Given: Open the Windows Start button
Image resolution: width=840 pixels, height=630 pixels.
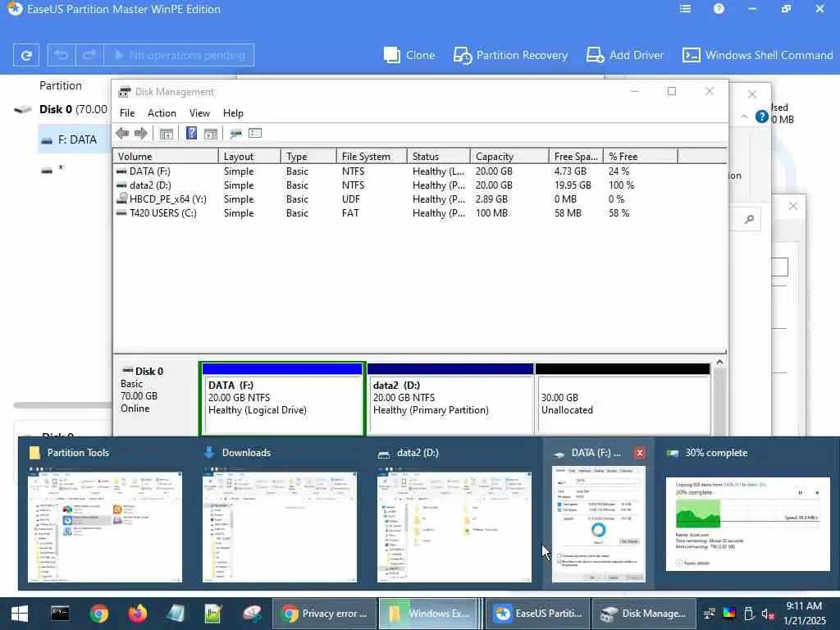Looking at the screenshot, I should [x=20, y=614].
